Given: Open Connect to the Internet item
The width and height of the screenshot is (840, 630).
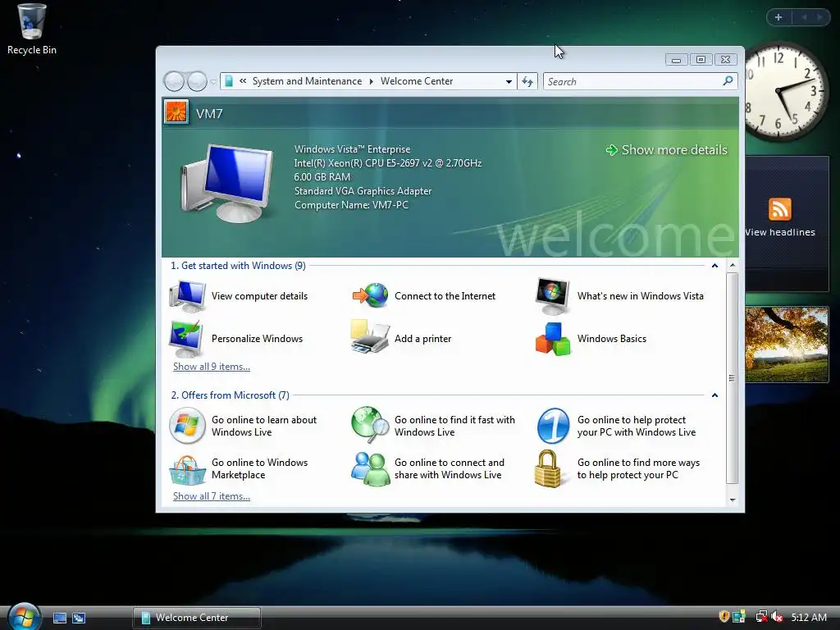Looking at the screenshot, I should [x=423, y=295].
